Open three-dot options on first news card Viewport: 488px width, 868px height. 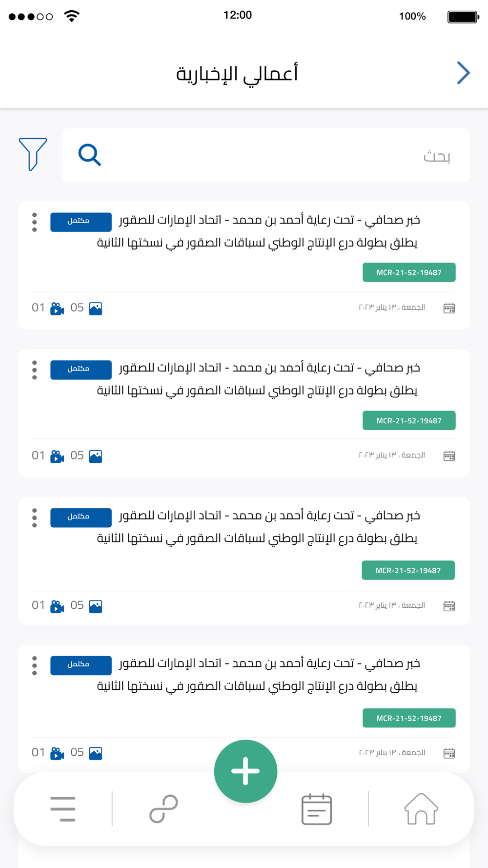(x=35, y=222)
